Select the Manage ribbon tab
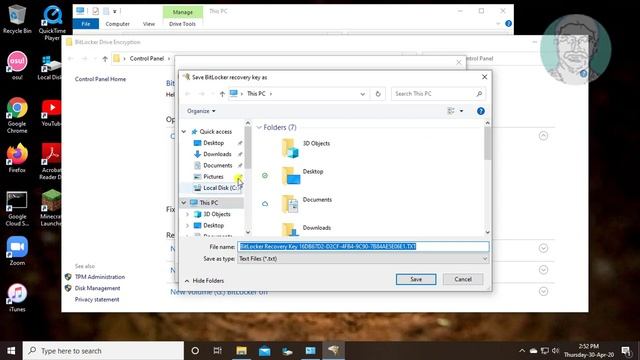640x360 pixels. click(x=182, y=12)
